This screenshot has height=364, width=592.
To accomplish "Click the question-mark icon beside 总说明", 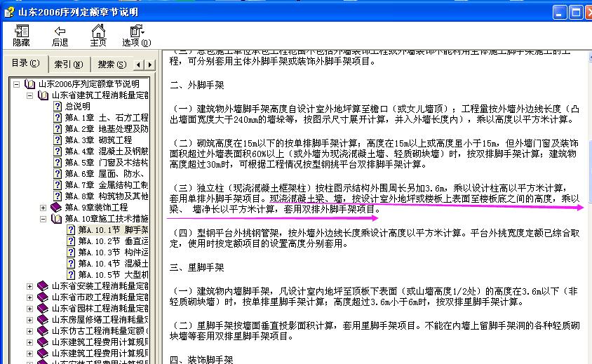I will click(x=58, y=107).
